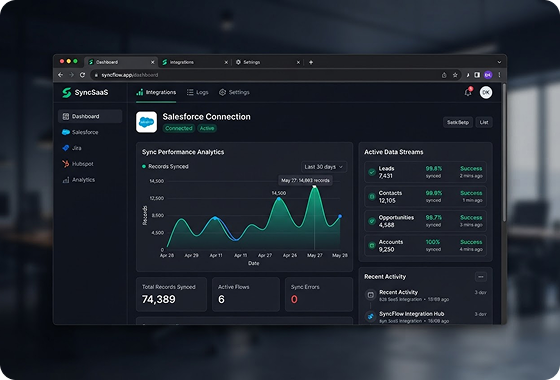Open the Accounts data stream row
Screen dimensions: 560x380
425,245
